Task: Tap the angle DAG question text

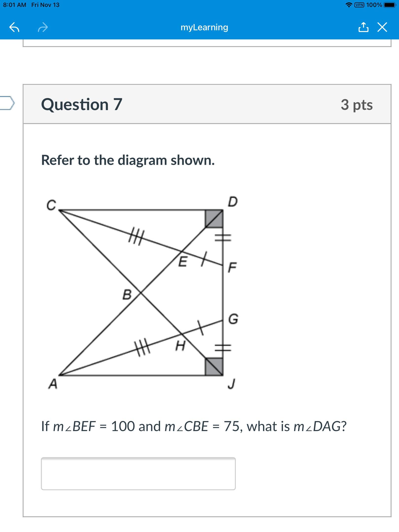Action: click(x=194, y=426)
